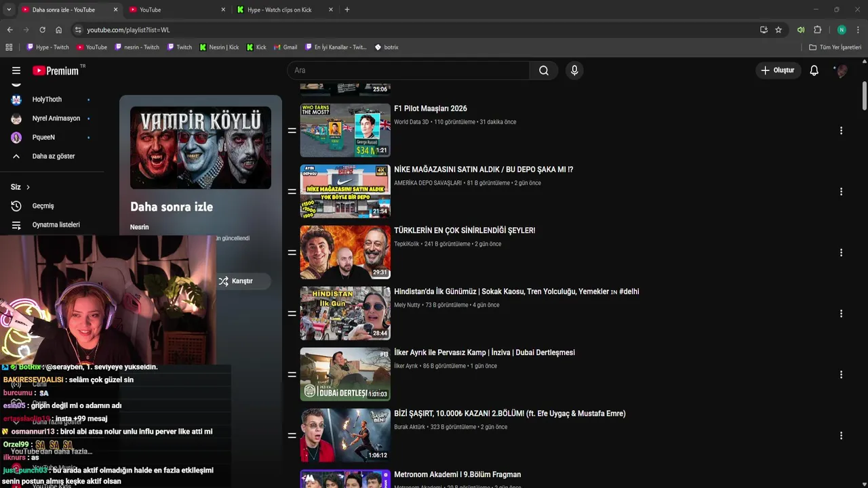Screen dimensions: 868x488
Task: Click the search magnifier button
Action: 544,70
